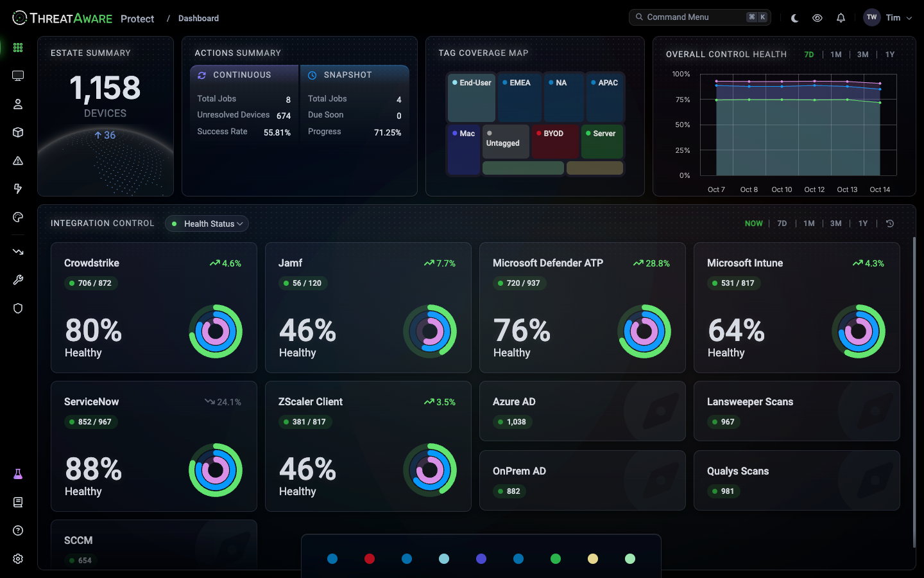Open the Azure AD integration card
The height and width of the screenshot is (578, 924).
[583, 411]
